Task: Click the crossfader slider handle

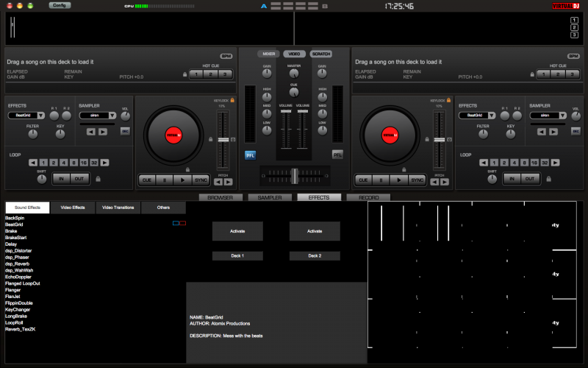Action: coord(294,176)
